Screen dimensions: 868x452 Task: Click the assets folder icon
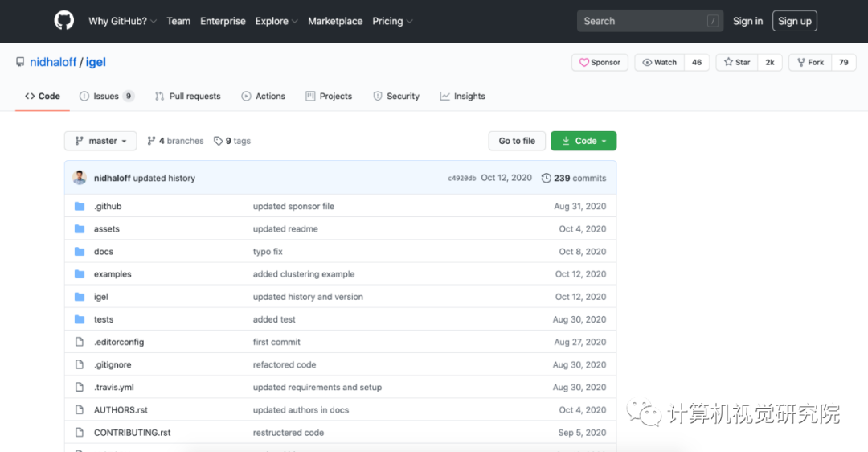(80, 228)
